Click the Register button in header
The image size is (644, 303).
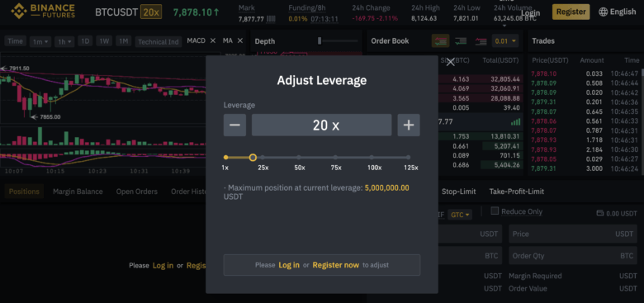pyautogui.click(x=571, y=12)
